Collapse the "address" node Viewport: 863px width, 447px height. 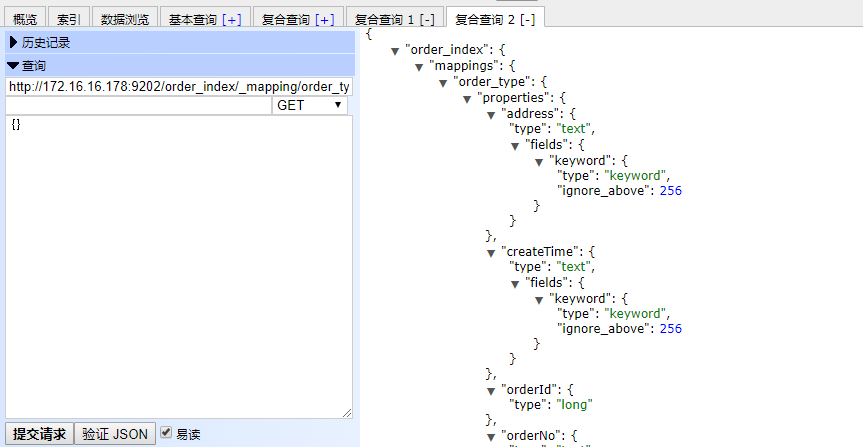click(x=491, y=115)
